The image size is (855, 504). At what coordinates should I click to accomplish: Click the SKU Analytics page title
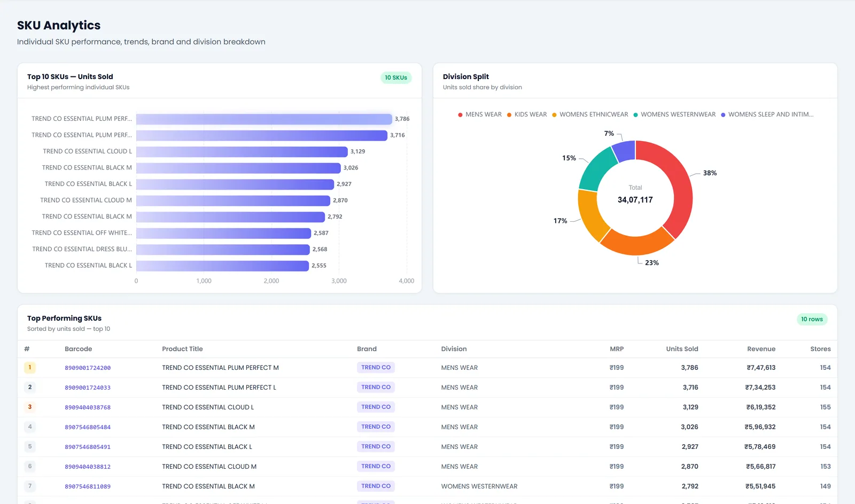click(59, 26)
